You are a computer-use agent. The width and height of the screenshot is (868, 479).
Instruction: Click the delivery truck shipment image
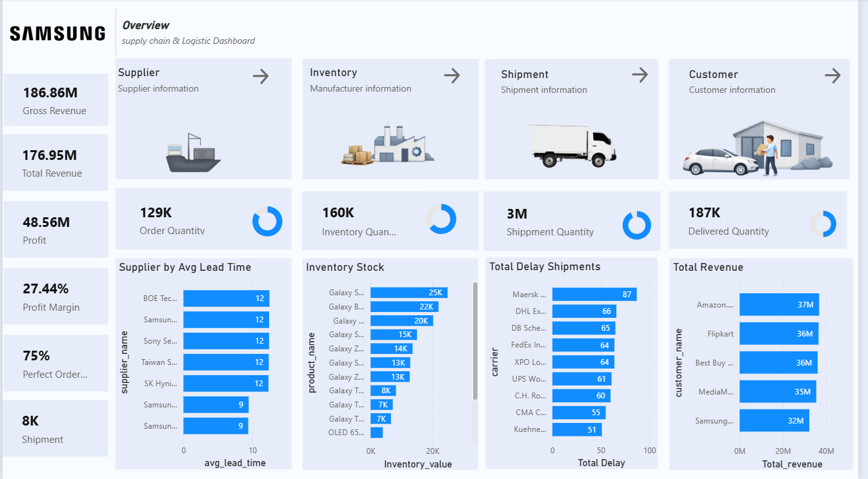572,146
